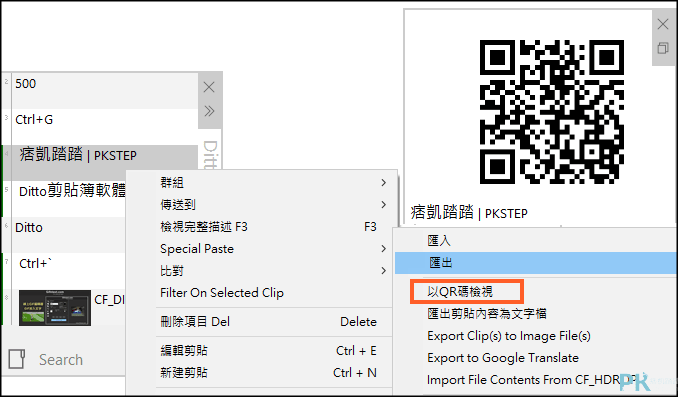Close the Ditto clip list panel
The width and height of the screenshot is (678, 397).
pos(209,87)
